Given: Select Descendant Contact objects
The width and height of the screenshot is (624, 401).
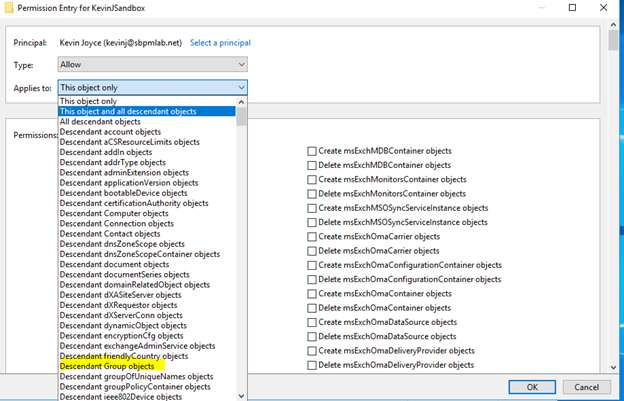Looking at the screenshot, I should [147, 234].
